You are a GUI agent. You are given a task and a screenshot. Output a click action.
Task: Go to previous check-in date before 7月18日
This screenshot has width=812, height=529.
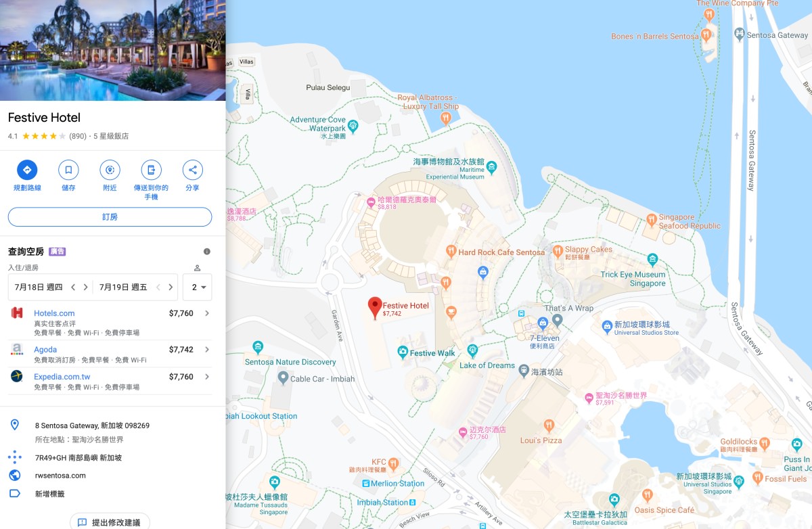[x=73, y=287]
